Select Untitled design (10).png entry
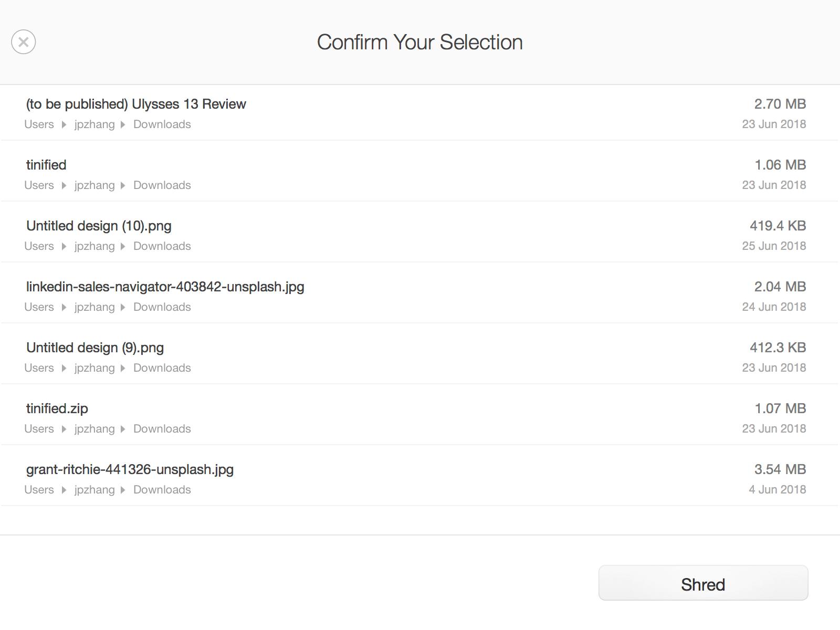Screen dimensions: 840x630 tap(420, 235)
